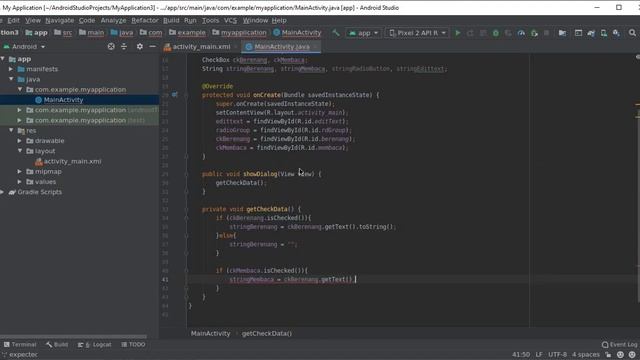Click MainActivity breadcrumb in navigation bar
The width and height of the screenshot is (640, 360).
pos(297,33)
